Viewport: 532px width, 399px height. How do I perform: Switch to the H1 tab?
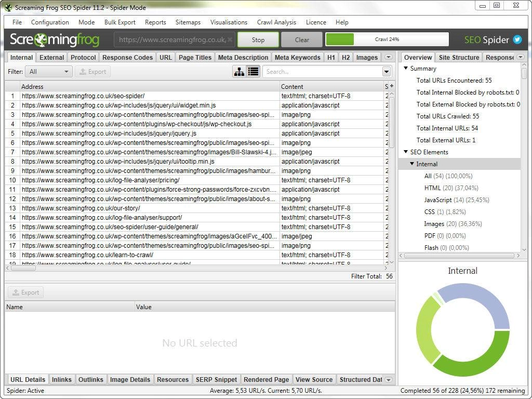pyautogui.click(x=331, y=57)
